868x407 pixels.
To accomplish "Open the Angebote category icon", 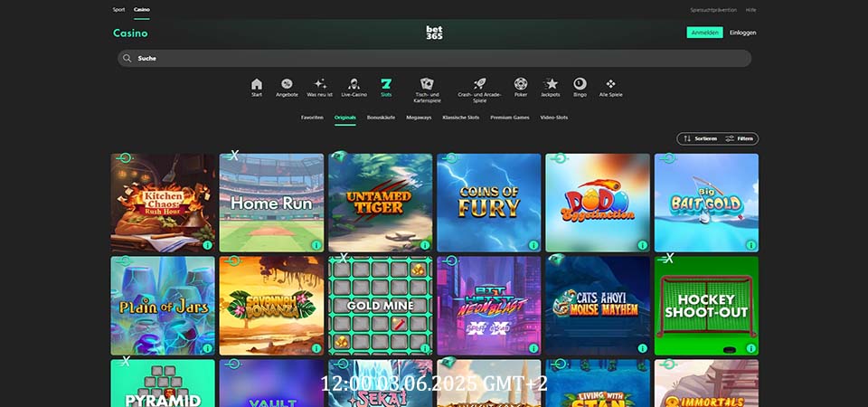I will [x=287, y=84].
